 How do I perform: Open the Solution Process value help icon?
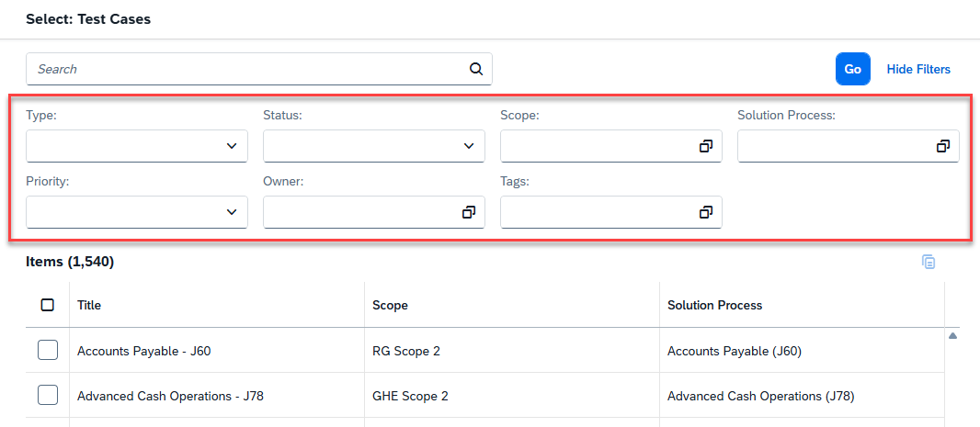click(x=942, y=146)
